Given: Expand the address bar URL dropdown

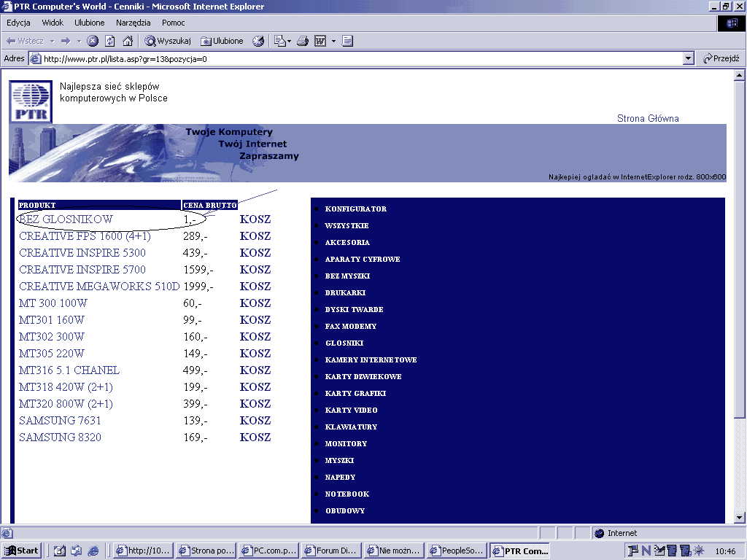Looking at the screenshot, I should coord(688,58).
